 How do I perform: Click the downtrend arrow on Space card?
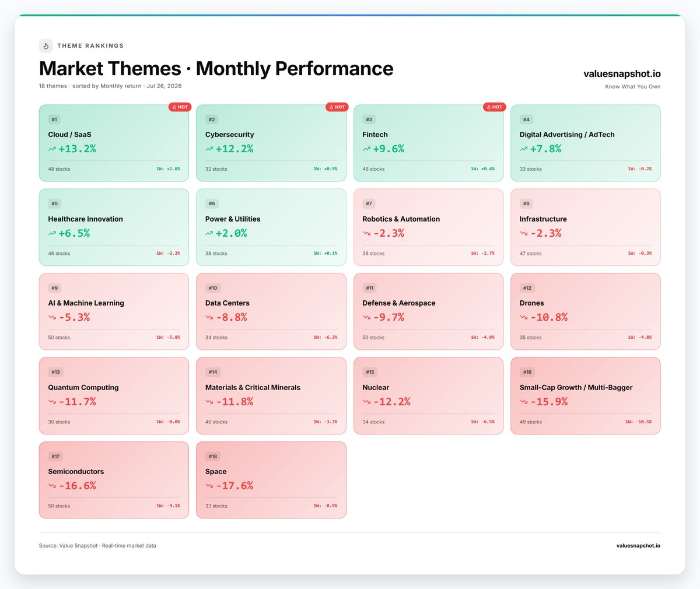209,486
